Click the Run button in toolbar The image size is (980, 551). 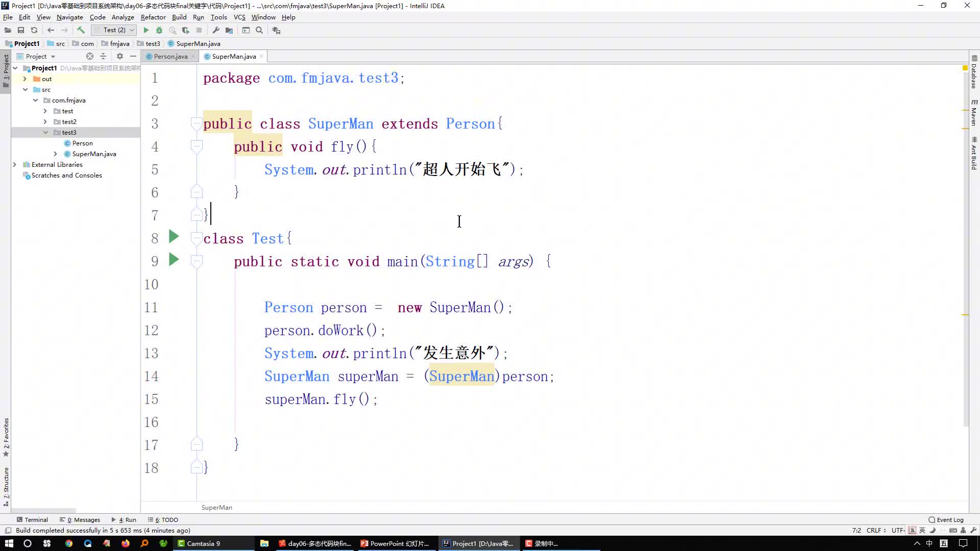(146, 30)
